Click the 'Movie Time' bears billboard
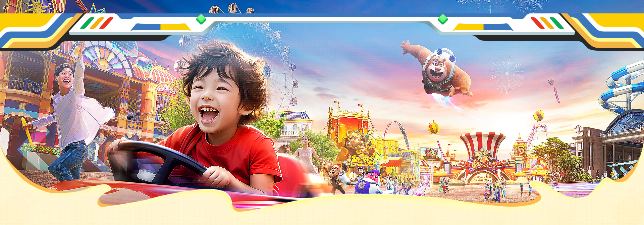644x225 pixels. 430,154
